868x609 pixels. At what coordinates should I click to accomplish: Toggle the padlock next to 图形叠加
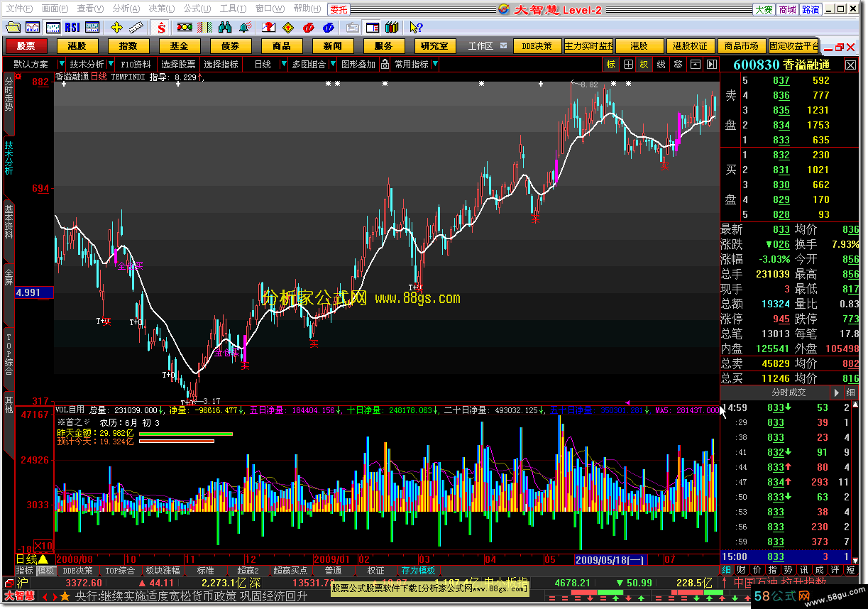pos(385,65)
